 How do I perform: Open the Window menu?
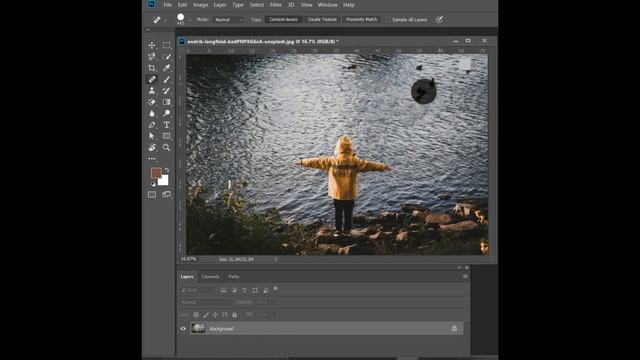point(327,5)
